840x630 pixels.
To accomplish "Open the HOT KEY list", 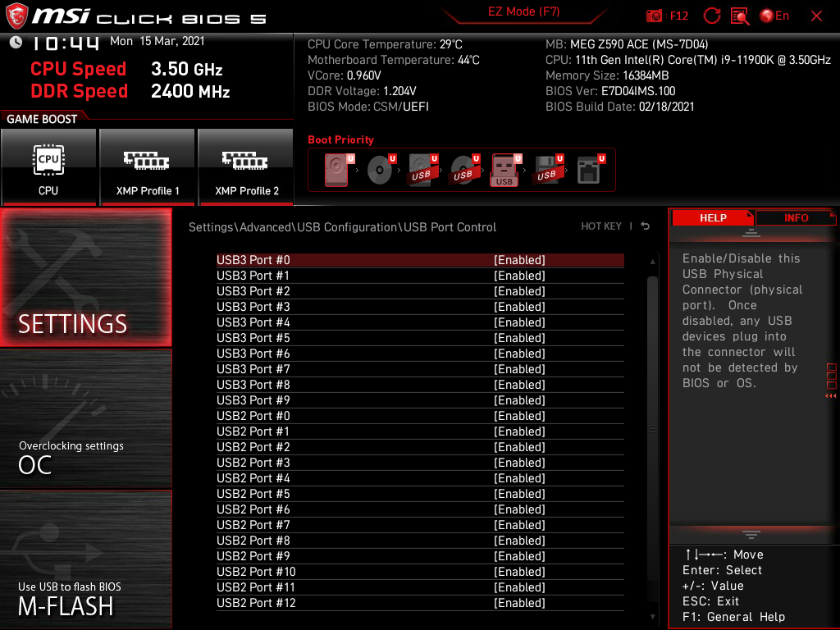I will (601, 226).
